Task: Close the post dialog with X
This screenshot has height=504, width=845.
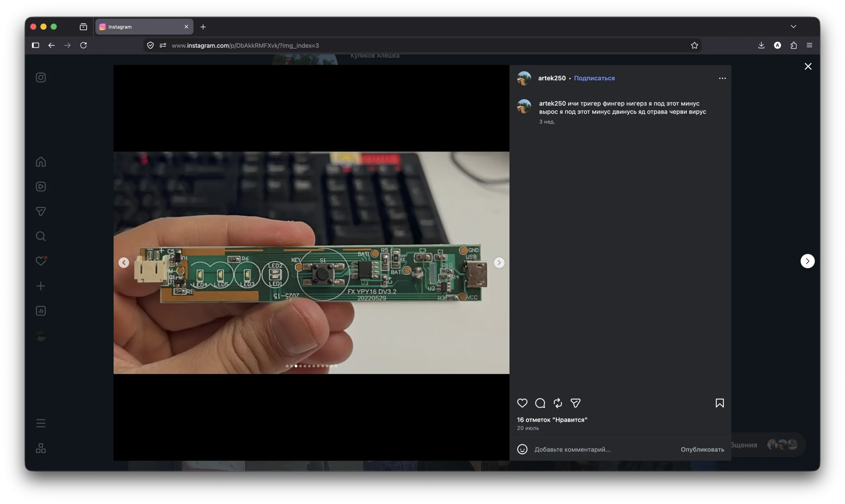Action: tap(808, 67)
